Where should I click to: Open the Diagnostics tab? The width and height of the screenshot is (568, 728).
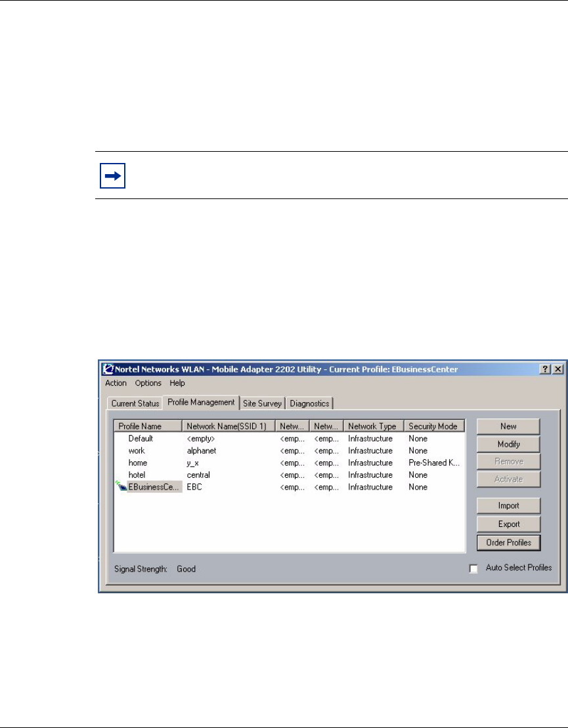309,403
